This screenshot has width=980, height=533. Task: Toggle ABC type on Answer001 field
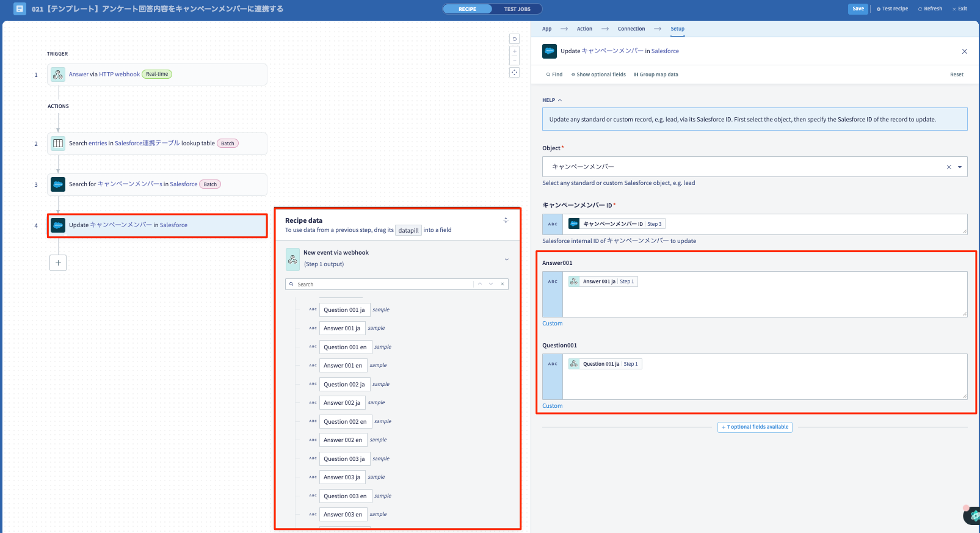pos(553,294)
